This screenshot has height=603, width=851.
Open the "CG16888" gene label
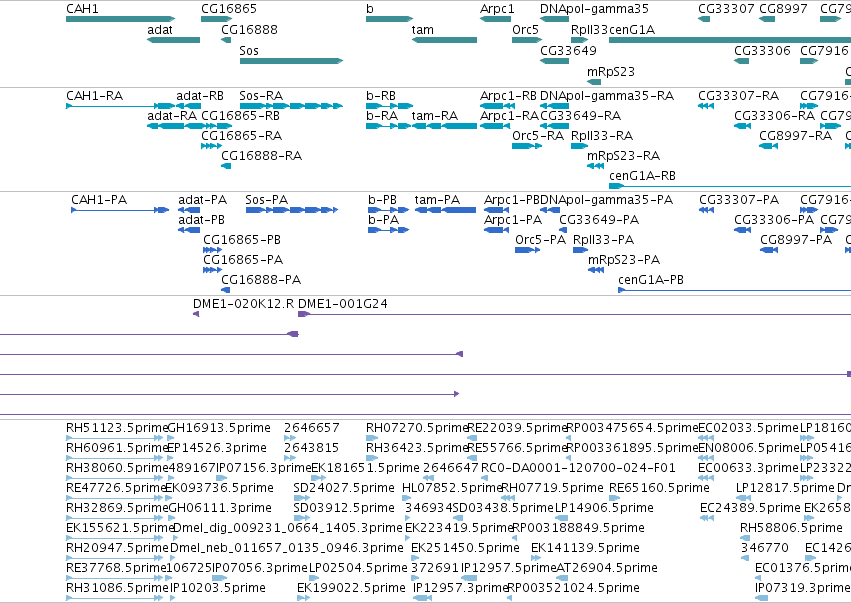(249, 30)
